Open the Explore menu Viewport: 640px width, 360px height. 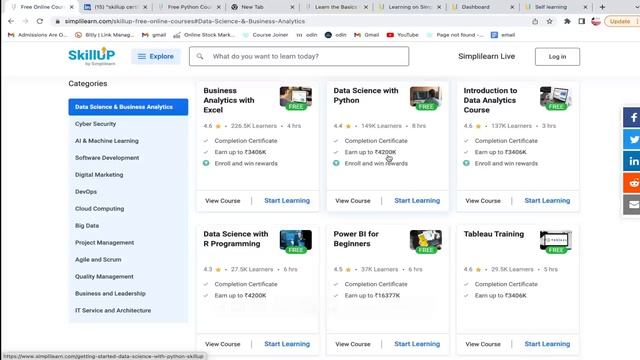(x=156, y=56)
